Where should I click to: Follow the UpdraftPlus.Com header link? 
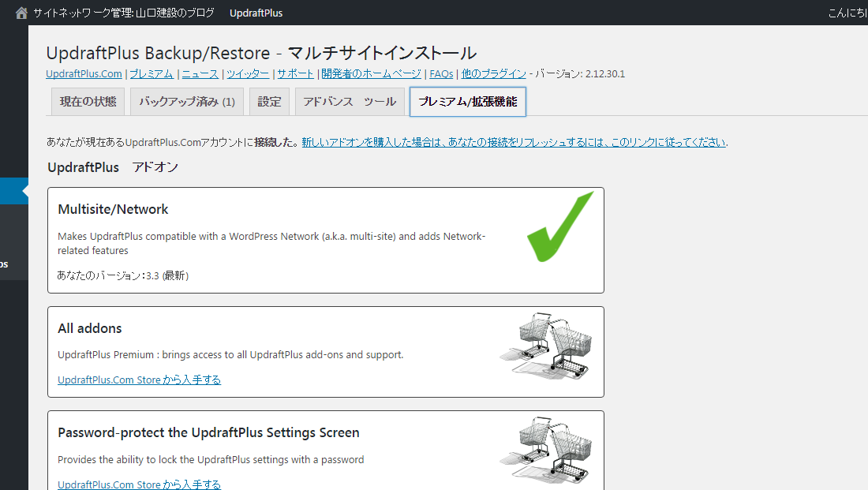click(x=84, y=74)
